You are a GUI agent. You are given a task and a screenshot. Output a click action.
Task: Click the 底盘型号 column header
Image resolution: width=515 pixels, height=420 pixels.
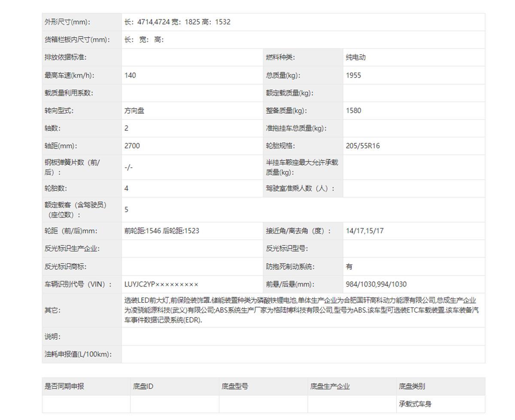pyautogui.click(x=235, y=386)
